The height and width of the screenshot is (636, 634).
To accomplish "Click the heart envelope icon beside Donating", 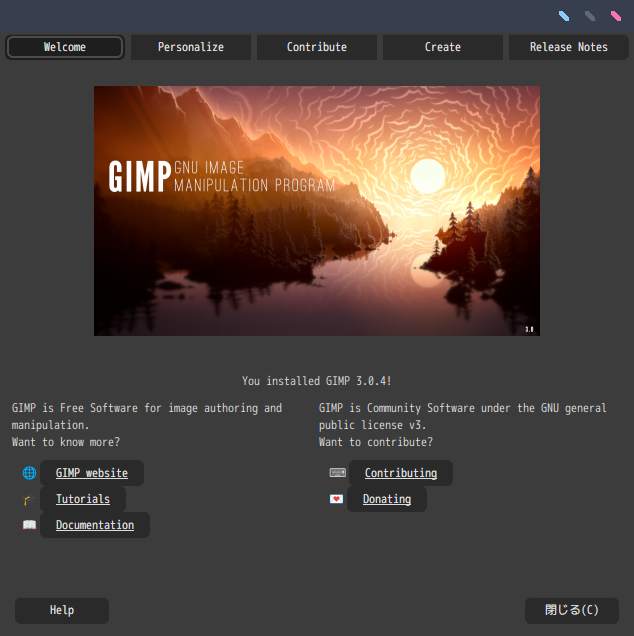I will coord(336,499).
